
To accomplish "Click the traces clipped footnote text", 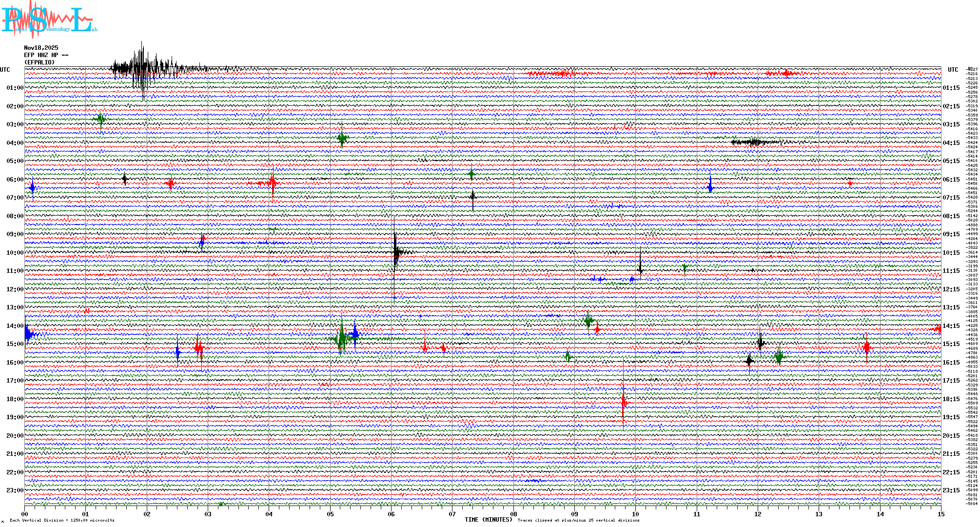I will click(578, 520).
